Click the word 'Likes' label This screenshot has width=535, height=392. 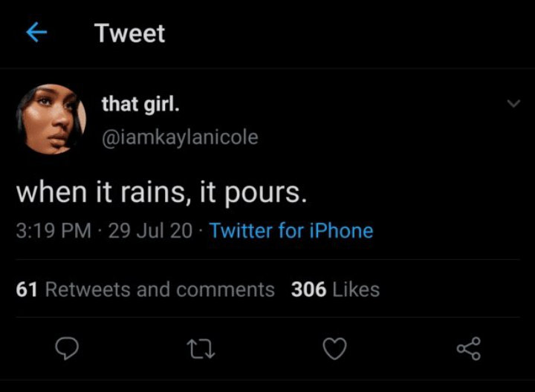356,290
